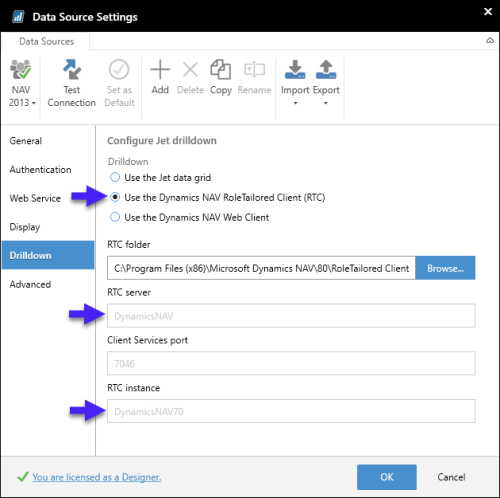Select Use the Jet data grid option
Screen dimensions: 500x498
(x=115, y=177)
